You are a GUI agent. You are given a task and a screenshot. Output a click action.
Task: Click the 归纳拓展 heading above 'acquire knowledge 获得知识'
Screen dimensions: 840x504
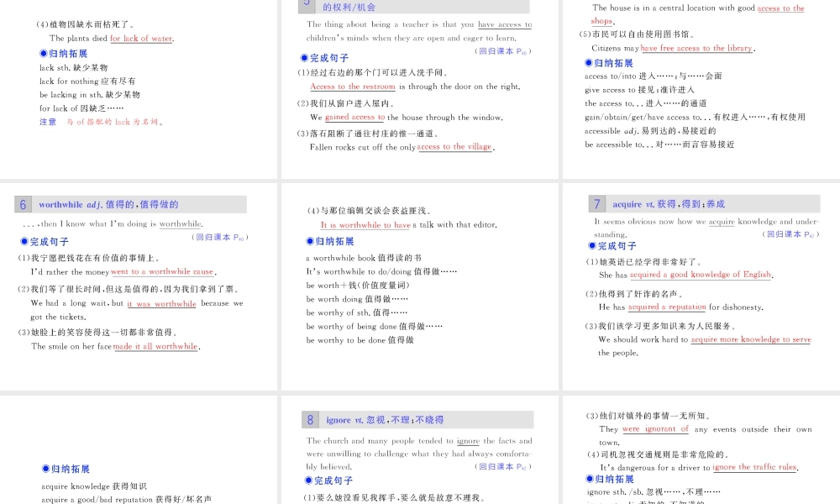pos(66,469)
